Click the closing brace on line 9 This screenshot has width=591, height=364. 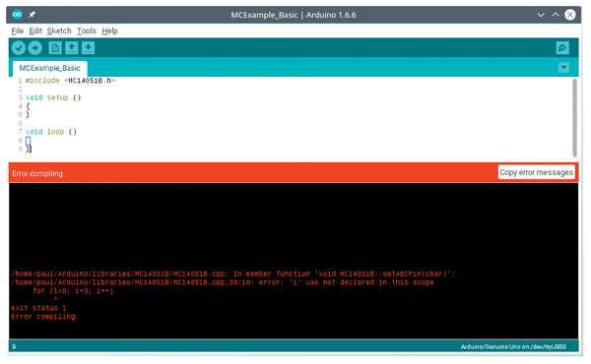pos(28,150)
